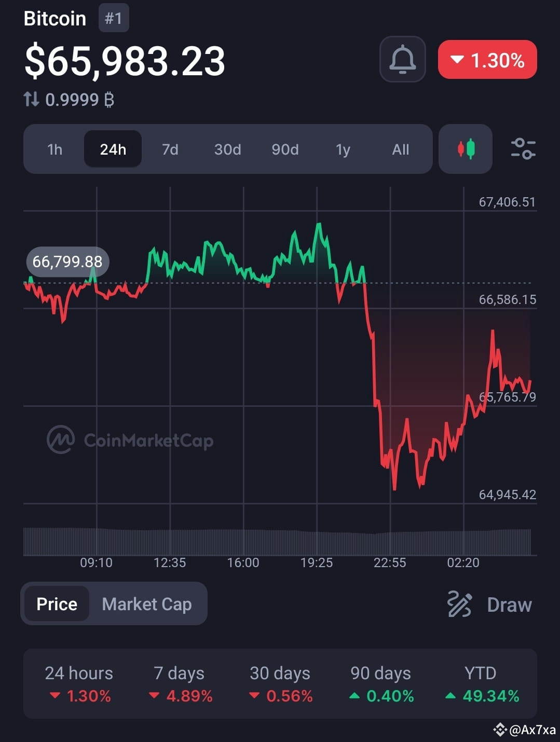Image resolution: width=560 pixels, height=742 pixels.
Task: Switch chart display to Market Cap
Action: (147, 604)
